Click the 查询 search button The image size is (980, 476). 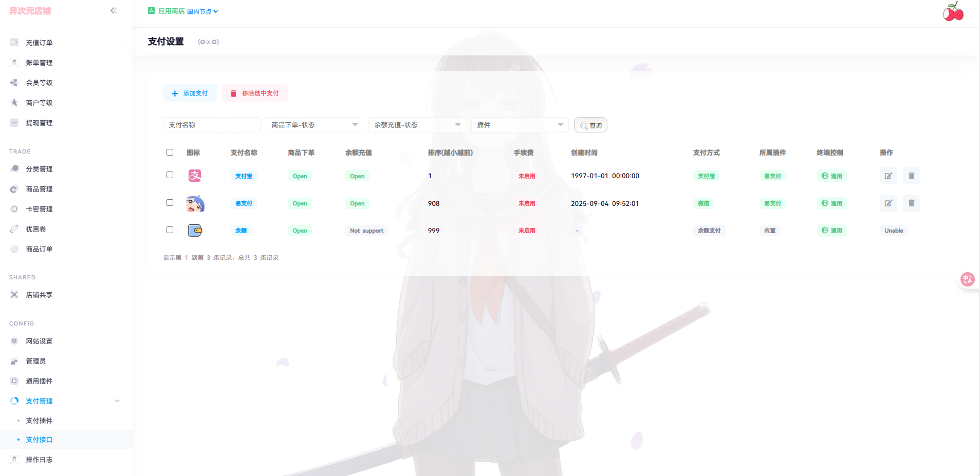[590, 125]
